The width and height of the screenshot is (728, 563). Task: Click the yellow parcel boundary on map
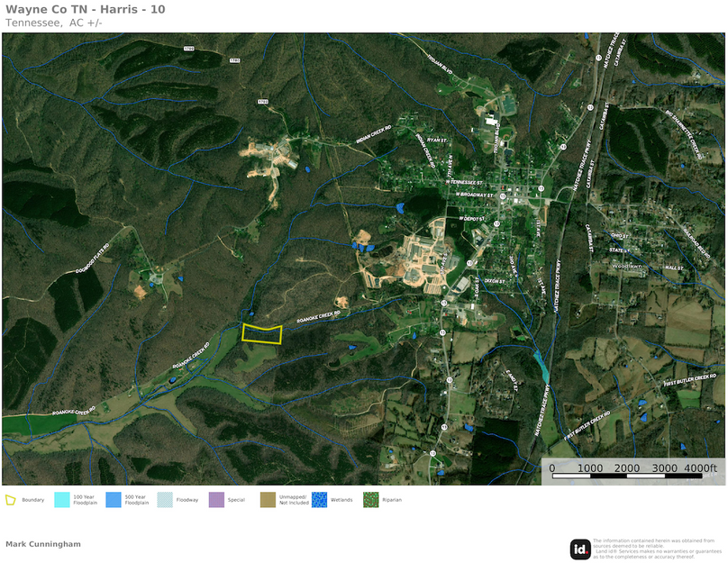262,333
